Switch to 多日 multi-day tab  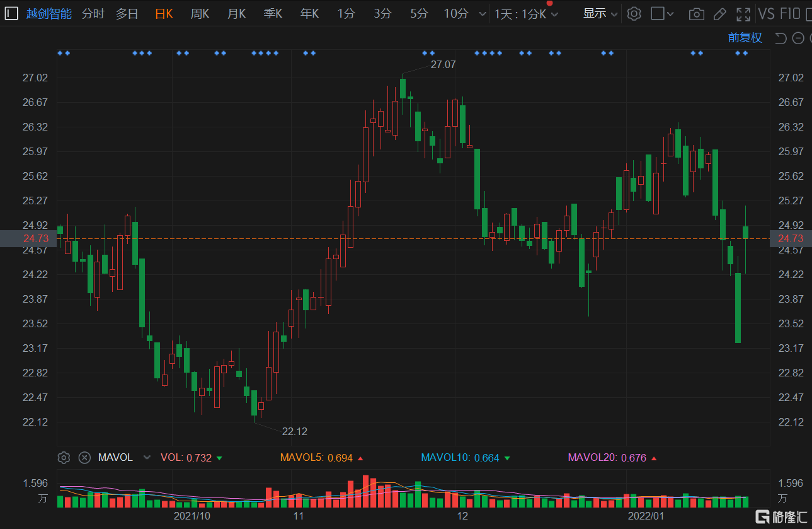pyautogui.click(x=127, y=13)
